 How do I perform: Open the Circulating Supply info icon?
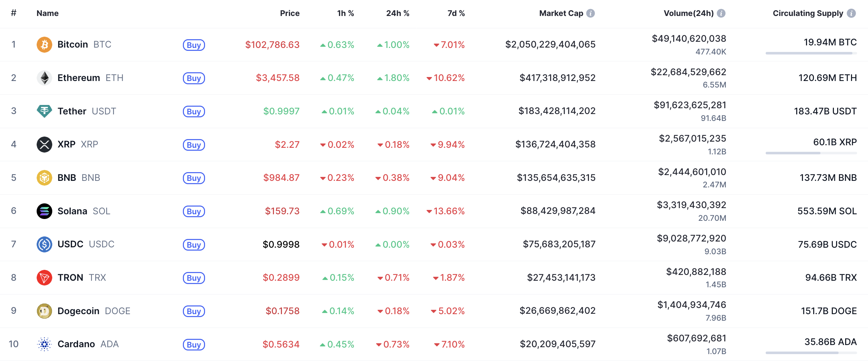click(851, 13)
